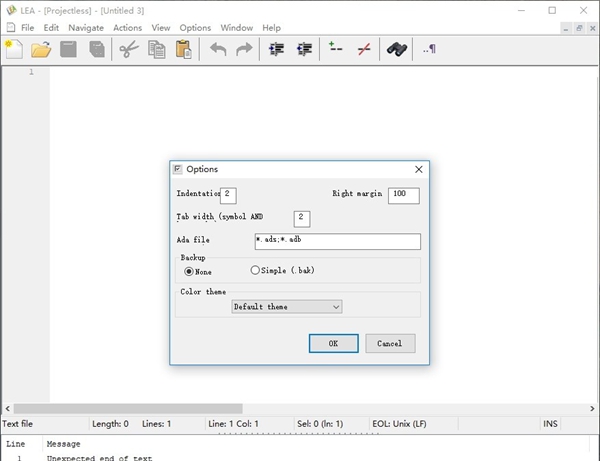Screen dimensions: 600x461
Task: Save the current file via toolbar
Action: [x=68, y=49]
